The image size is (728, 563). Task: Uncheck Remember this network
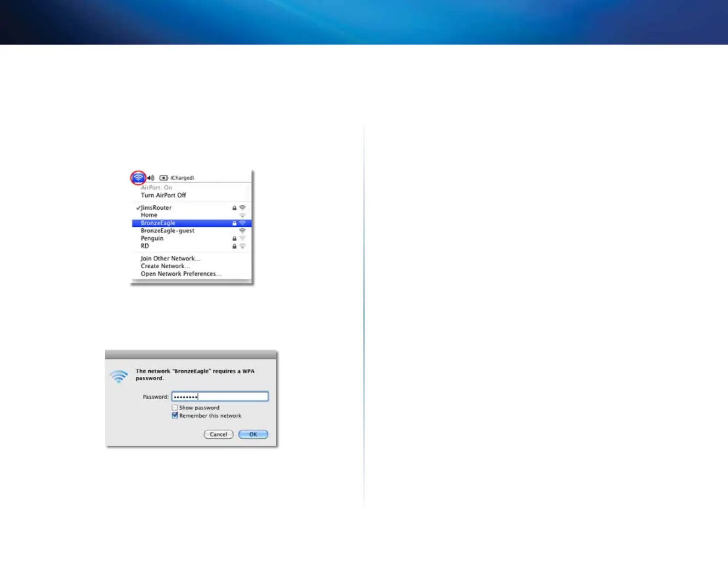click(175, 415)
